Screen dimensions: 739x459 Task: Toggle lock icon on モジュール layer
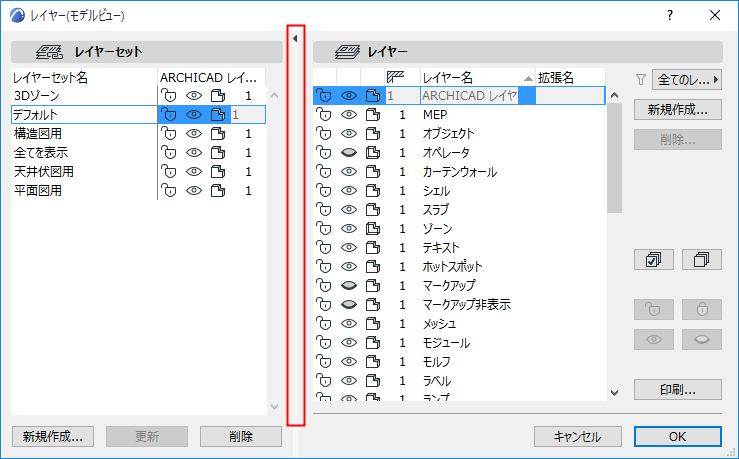coord(324,343)
